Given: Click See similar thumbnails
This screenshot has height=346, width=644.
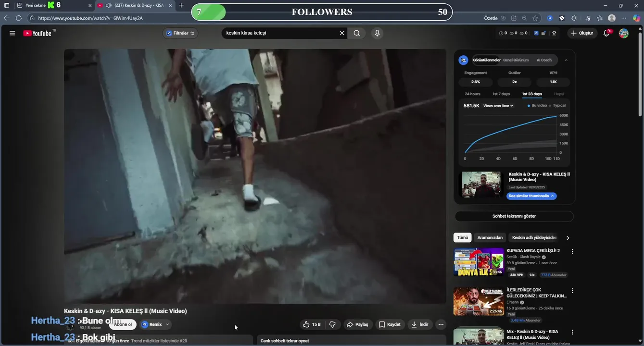Looking at the screenshot, I should 531,196.
